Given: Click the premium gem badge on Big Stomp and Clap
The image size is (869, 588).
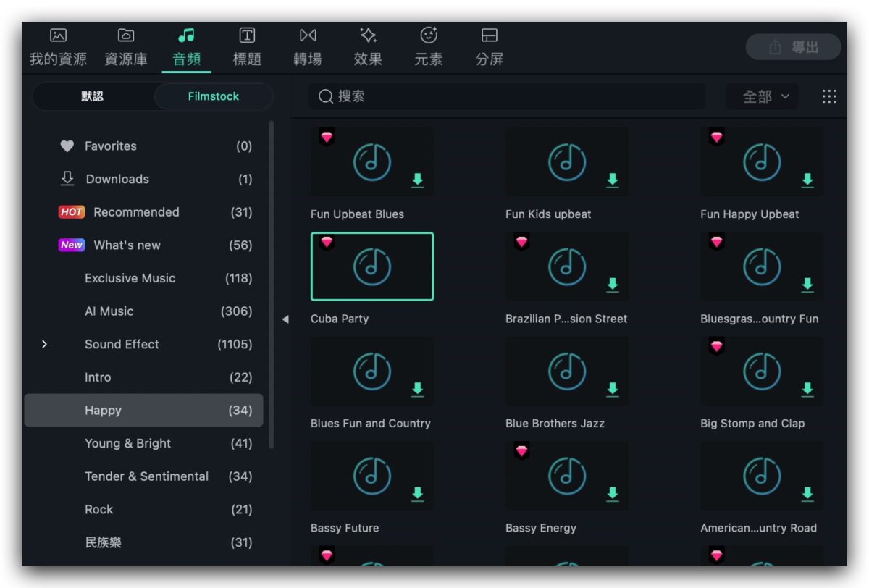Looking at the screenshot, I should click(716, 346).
